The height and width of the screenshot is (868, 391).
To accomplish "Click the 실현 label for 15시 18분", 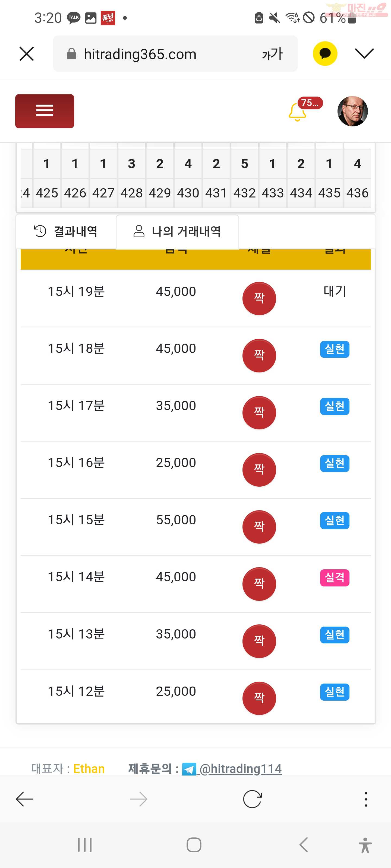I will [335, 349].
